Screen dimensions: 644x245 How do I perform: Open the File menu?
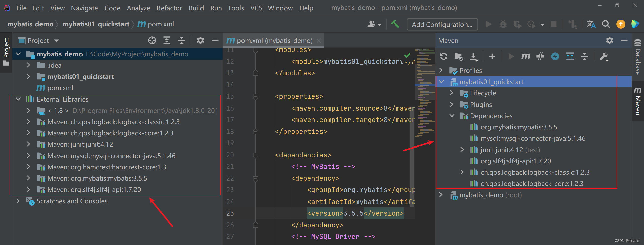coord(21,8)
